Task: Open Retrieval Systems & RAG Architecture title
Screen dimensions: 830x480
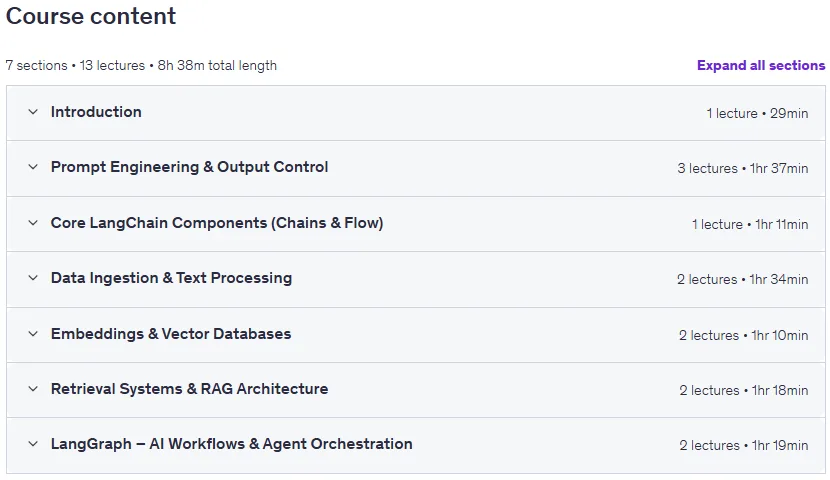Action: (190, 389)
